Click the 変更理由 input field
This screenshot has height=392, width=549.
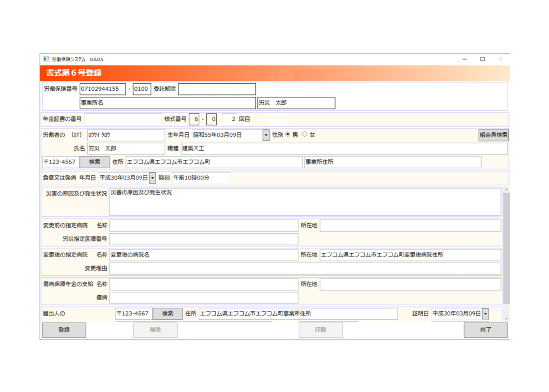click(305, 268)
